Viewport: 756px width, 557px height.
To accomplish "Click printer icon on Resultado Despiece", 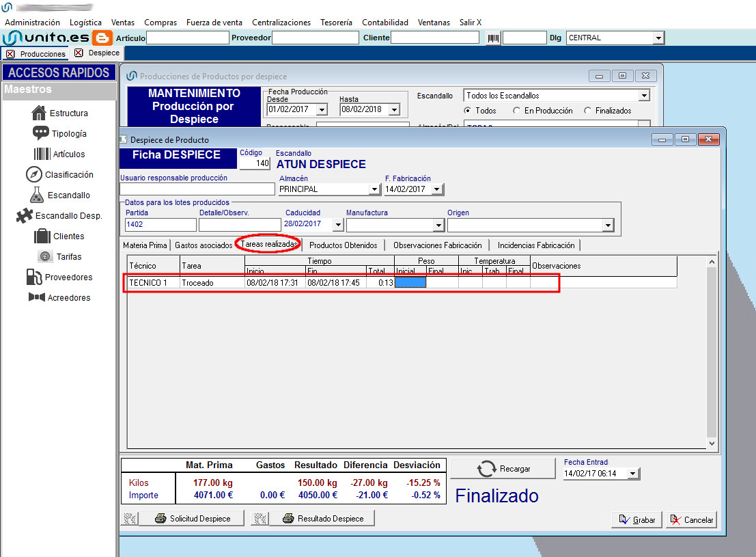I will 288,519.
